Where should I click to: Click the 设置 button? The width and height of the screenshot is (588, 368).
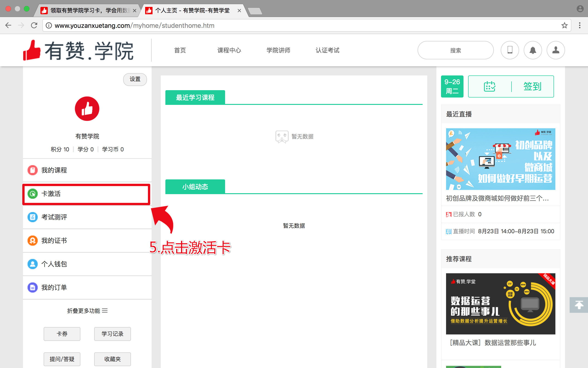click(135, 79)
